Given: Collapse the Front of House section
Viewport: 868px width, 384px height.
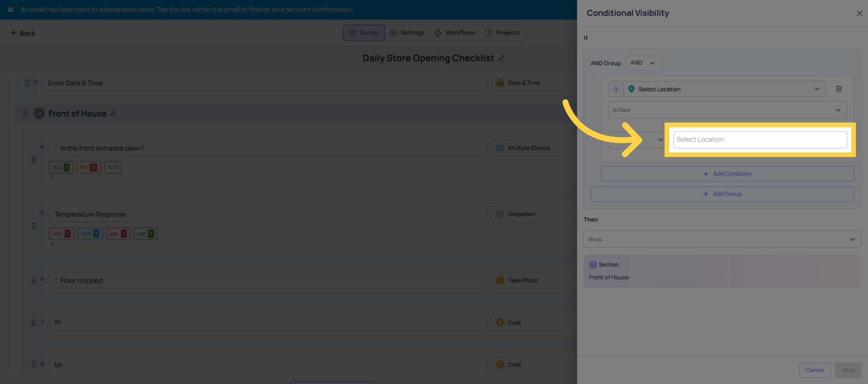Looking at the screenshot, I should [39, 113].
